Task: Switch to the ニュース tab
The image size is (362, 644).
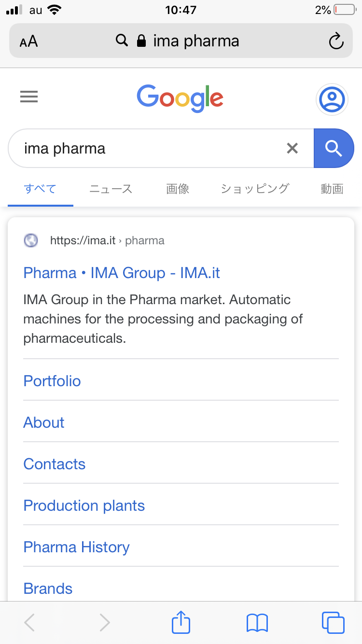Action: [111, 189]
